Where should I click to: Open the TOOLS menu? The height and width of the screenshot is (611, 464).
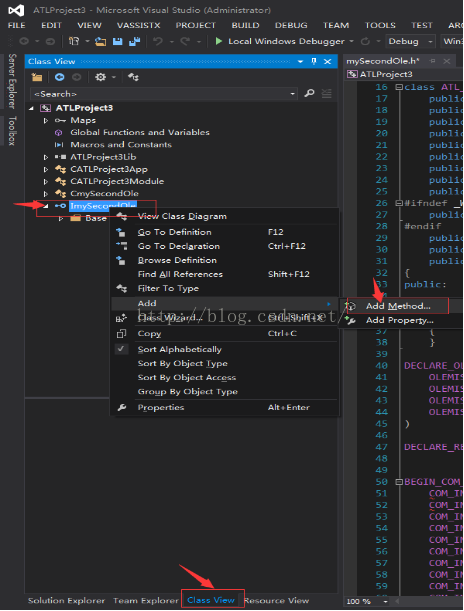380,25
